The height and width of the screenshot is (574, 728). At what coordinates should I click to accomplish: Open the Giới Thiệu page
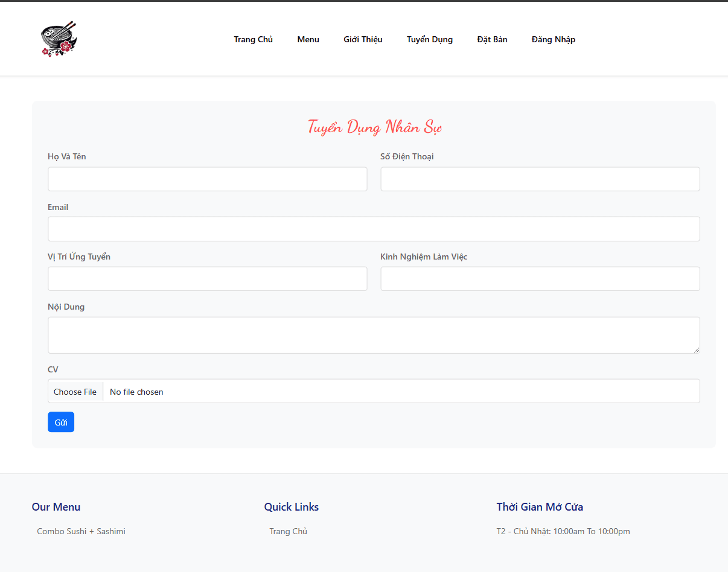(x=363, y=39)
